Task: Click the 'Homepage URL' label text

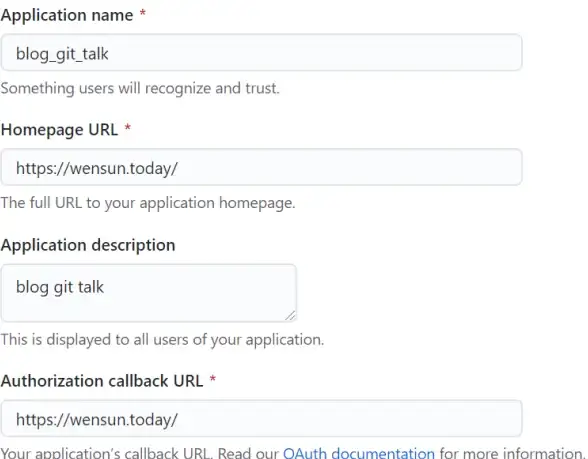Action: click(x=59, y=130)
